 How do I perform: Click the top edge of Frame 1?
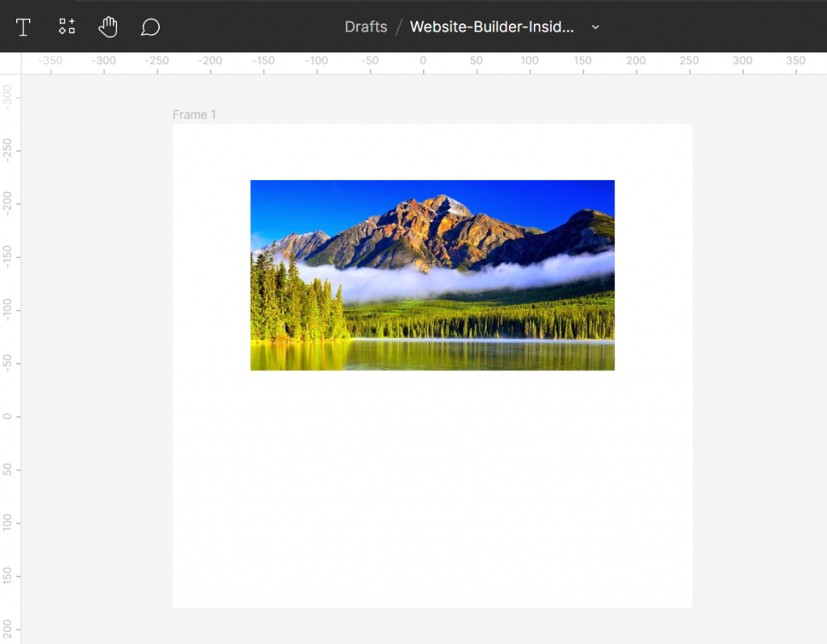tap(432, 123)
